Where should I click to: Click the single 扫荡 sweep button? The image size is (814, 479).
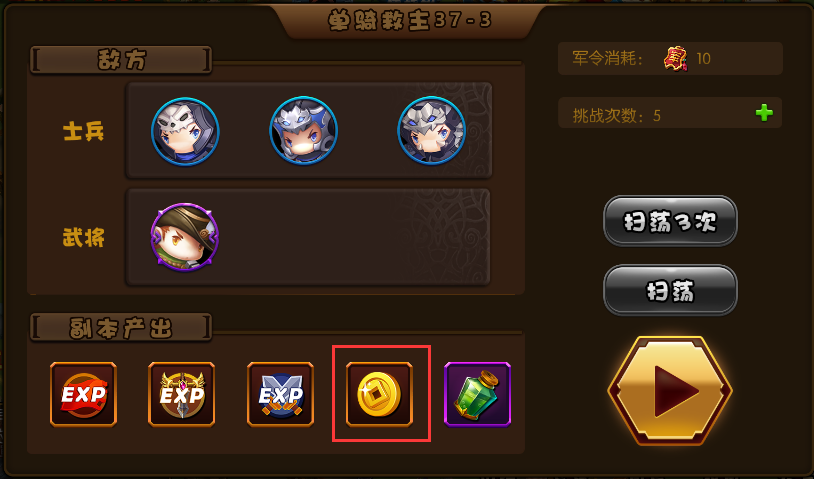point(670,290)
